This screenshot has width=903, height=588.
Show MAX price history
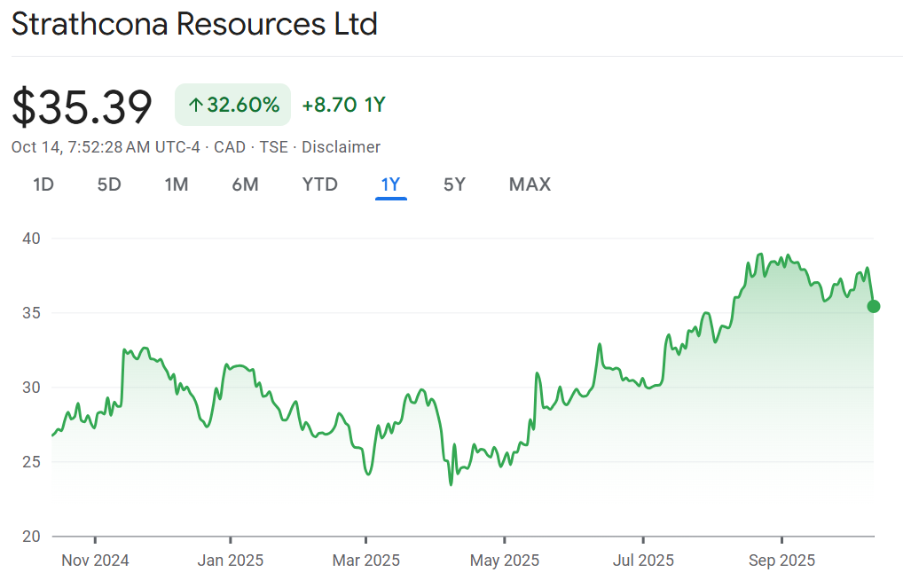coord(530,184)
